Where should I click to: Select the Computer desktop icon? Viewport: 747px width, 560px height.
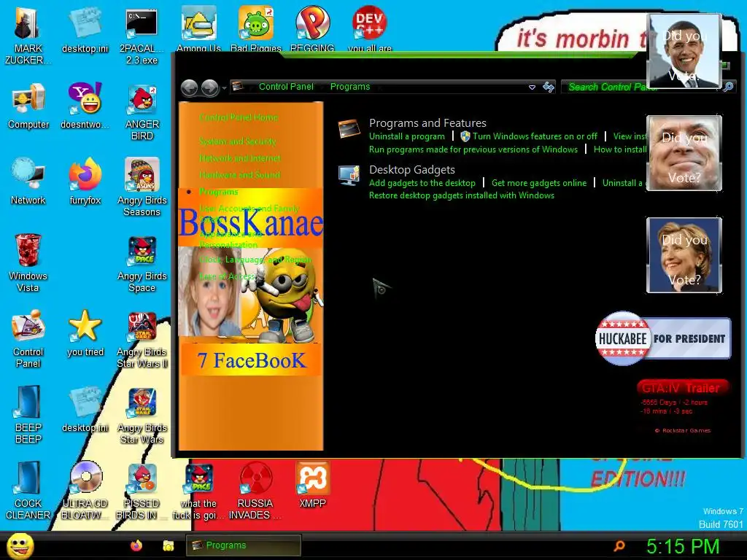pyautogui.click(x=28, y=106)
